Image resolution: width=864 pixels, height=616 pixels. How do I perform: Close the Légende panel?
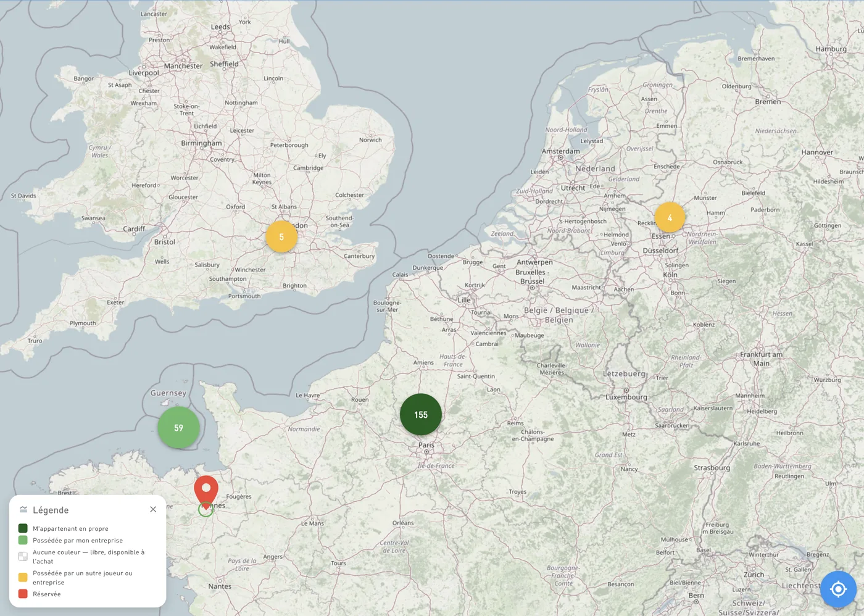click(x=153, y=509)
